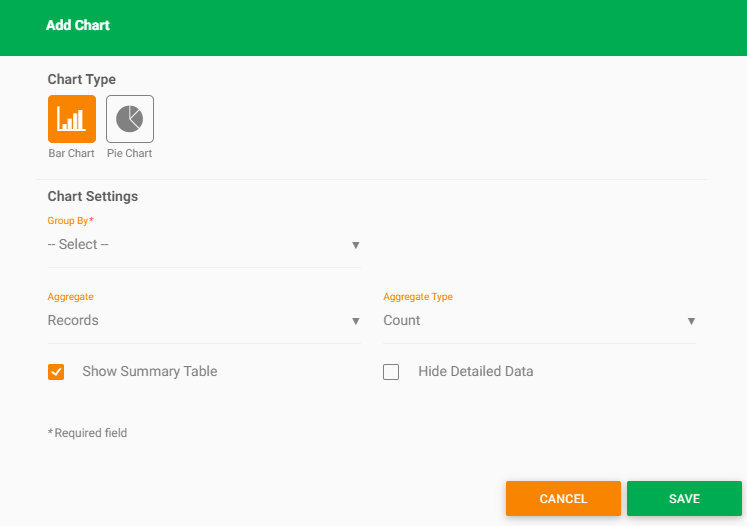This screenshot has height=526, width=747.
Task: Click the Chart Type section heading
Action: click(x=81, y=79)
